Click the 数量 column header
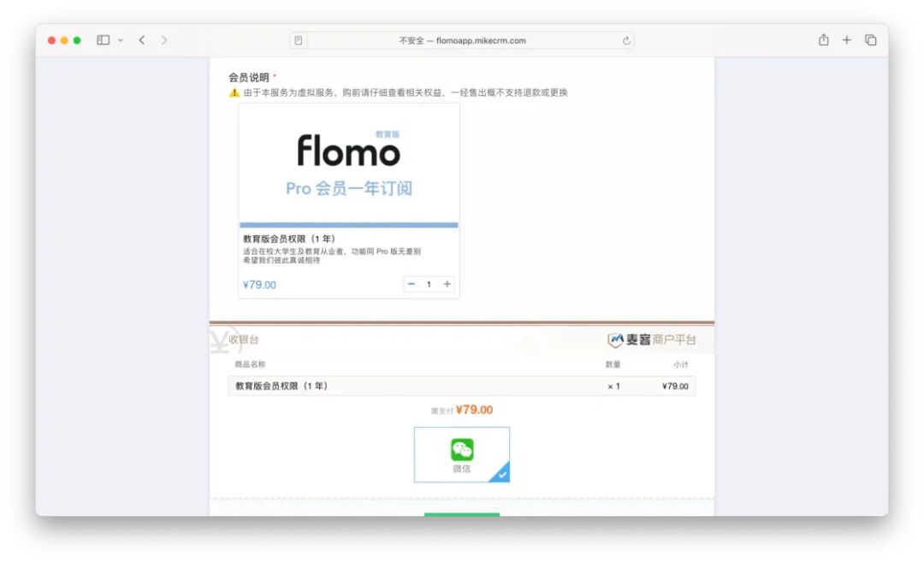Image resolution: width=924 pixels, height=563 pixels. 613,364
